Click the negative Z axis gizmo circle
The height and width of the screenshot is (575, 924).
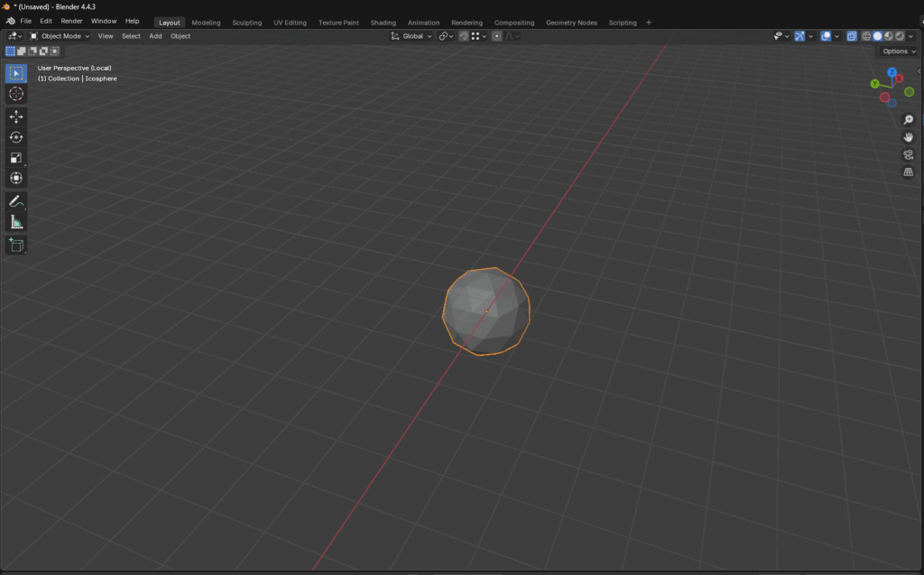point(892,103)
